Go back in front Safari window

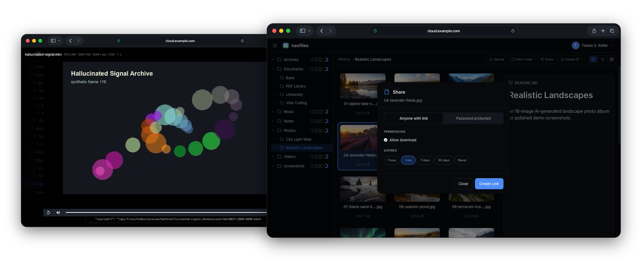pos(321,31)
